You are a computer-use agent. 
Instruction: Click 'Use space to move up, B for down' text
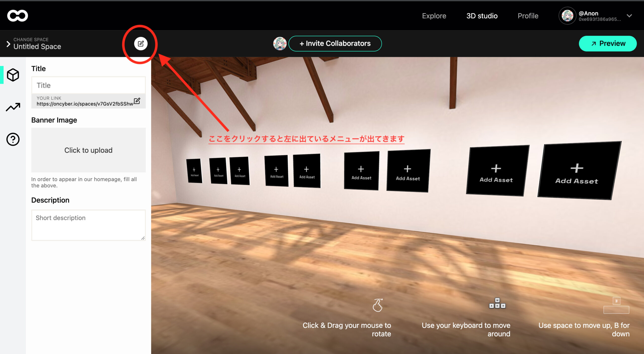coord(584,330)
